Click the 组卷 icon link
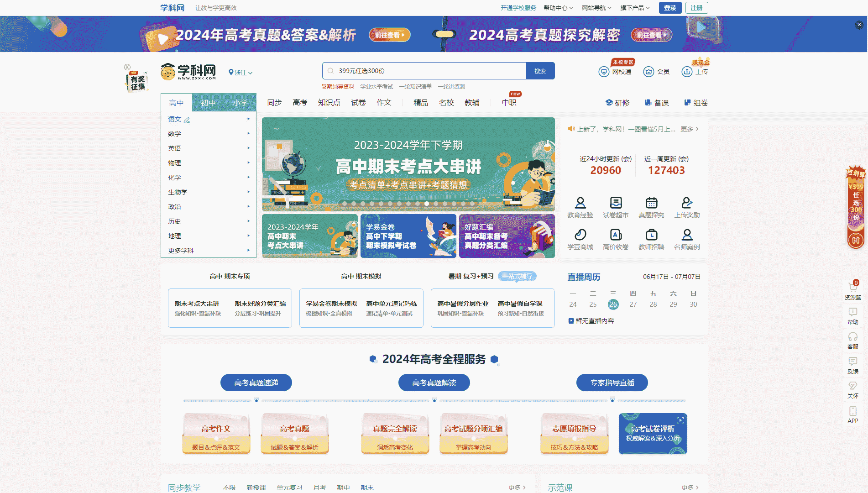The image size is (868, 493). 696,103
